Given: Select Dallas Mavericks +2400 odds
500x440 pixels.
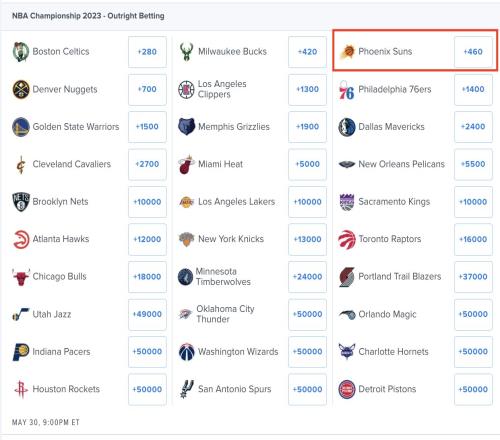Looking at the screenshot, I should pos(473,127).
